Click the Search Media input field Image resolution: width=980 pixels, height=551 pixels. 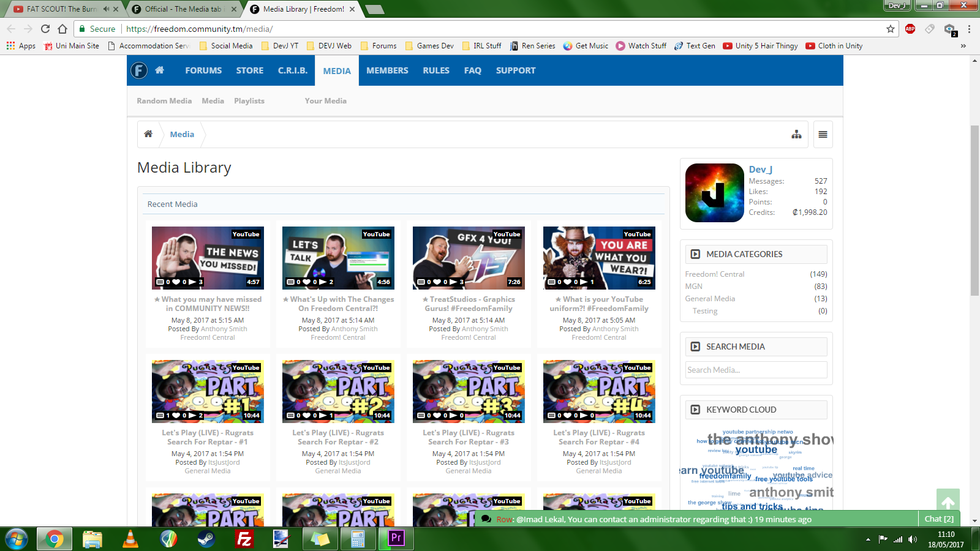756,370
